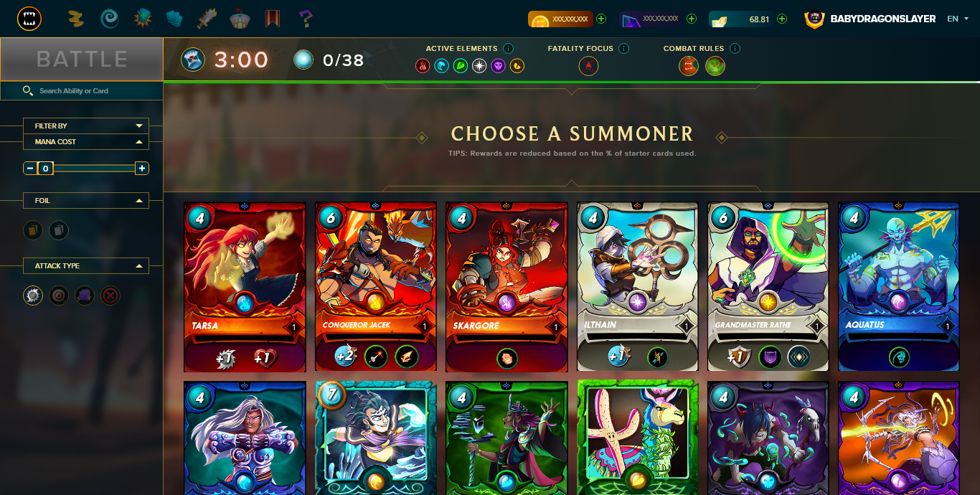Viewport: 980px width, 495px height.
Task: Toggle the ranged attack type filter
Action: 59,295
